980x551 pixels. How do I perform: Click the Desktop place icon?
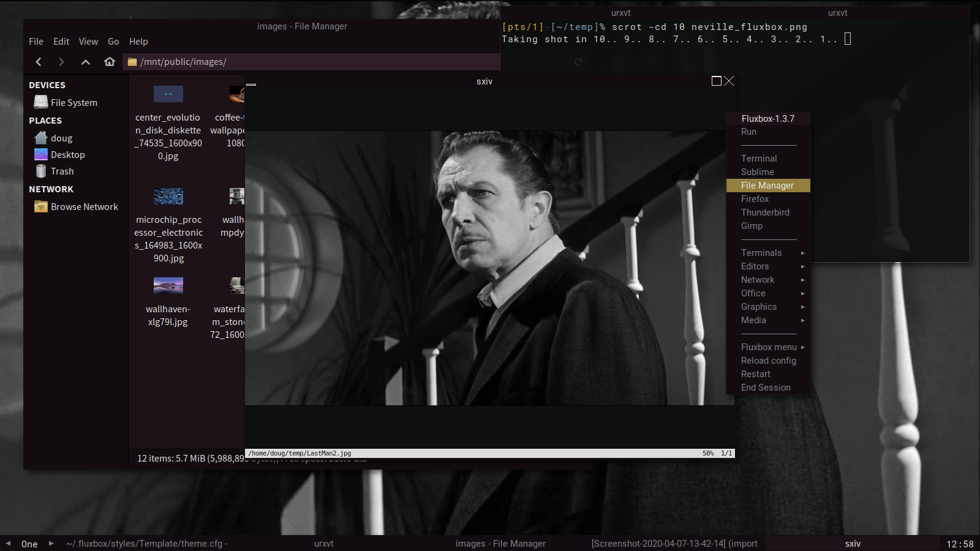(x=41, y=154)
